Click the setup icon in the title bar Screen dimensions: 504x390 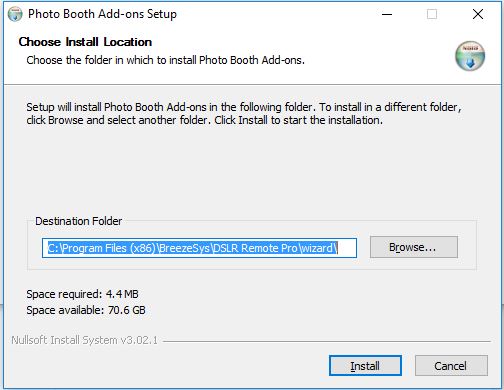pos(15,14)
